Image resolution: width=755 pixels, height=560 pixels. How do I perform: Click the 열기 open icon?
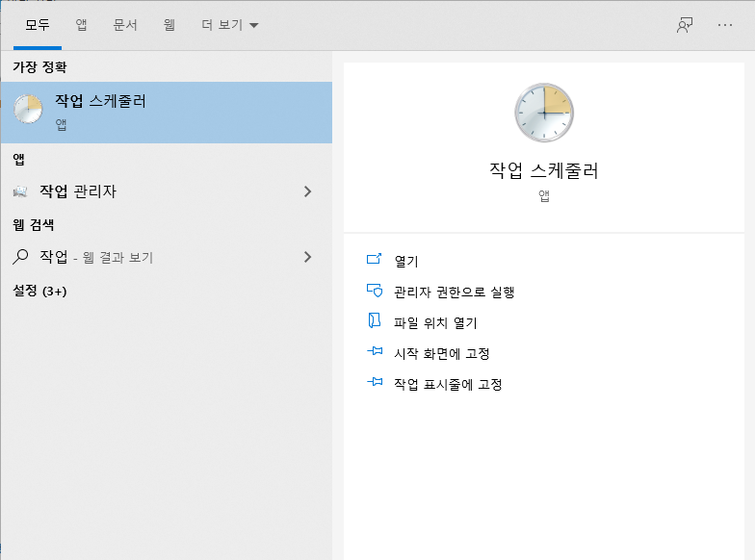(x=374, y=260)
